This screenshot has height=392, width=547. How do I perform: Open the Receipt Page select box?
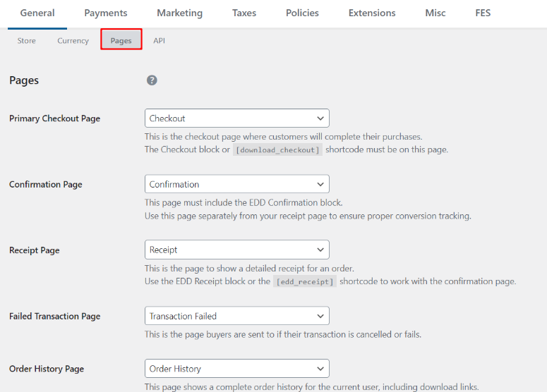point(236,250)
